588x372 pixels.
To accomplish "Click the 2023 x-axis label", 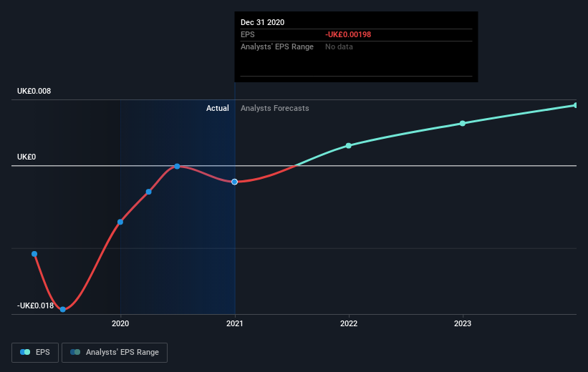I will pyautogui.click(x=463, y=323).
